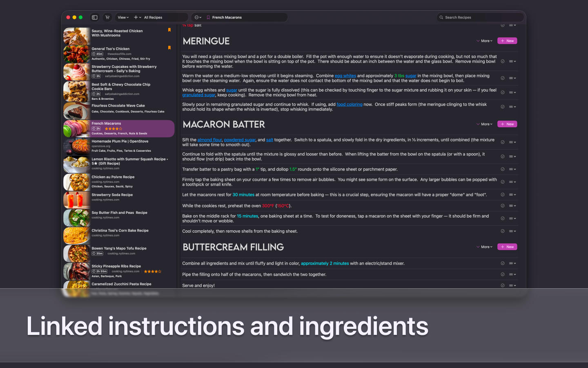
Task: Open step menu for 'Let the macarons rest' row
Action: coord(512,195)
